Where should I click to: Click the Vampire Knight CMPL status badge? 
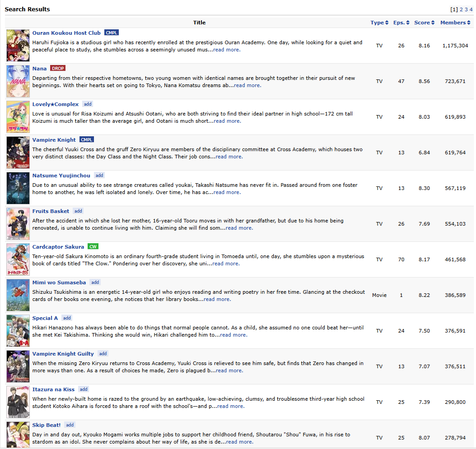tap(87, 140)
